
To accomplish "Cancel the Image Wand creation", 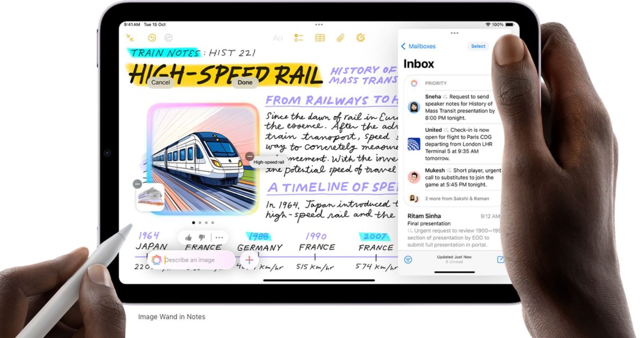I will pyautogui.click(x=160, y=83).
